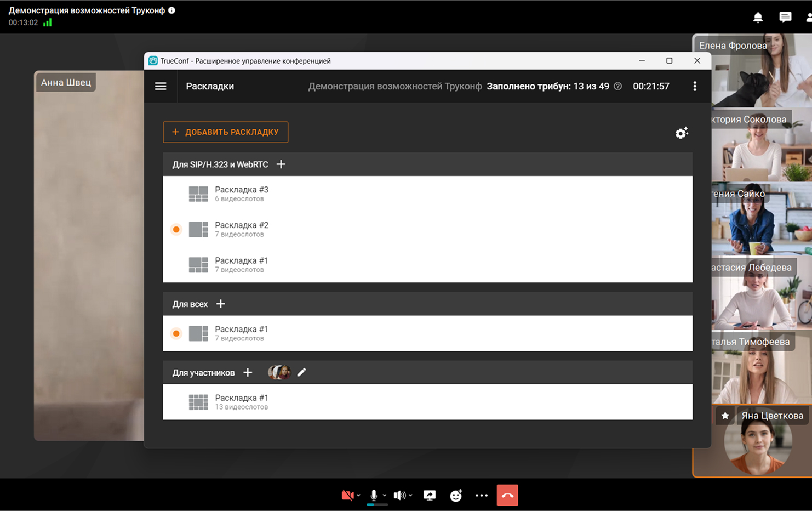Open layout settings gear icon

tap(681, 133)
